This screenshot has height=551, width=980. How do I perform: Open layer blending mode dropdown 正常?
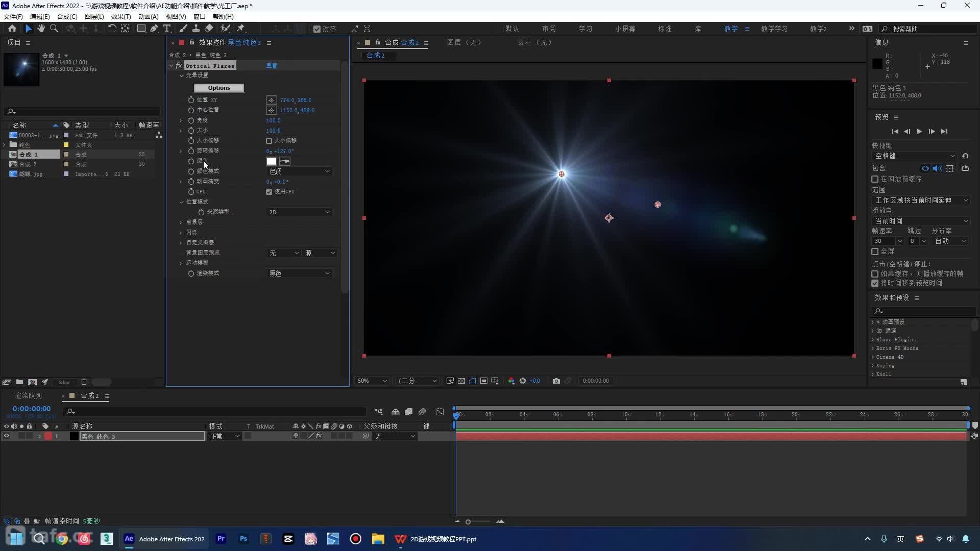click(224, 436)
